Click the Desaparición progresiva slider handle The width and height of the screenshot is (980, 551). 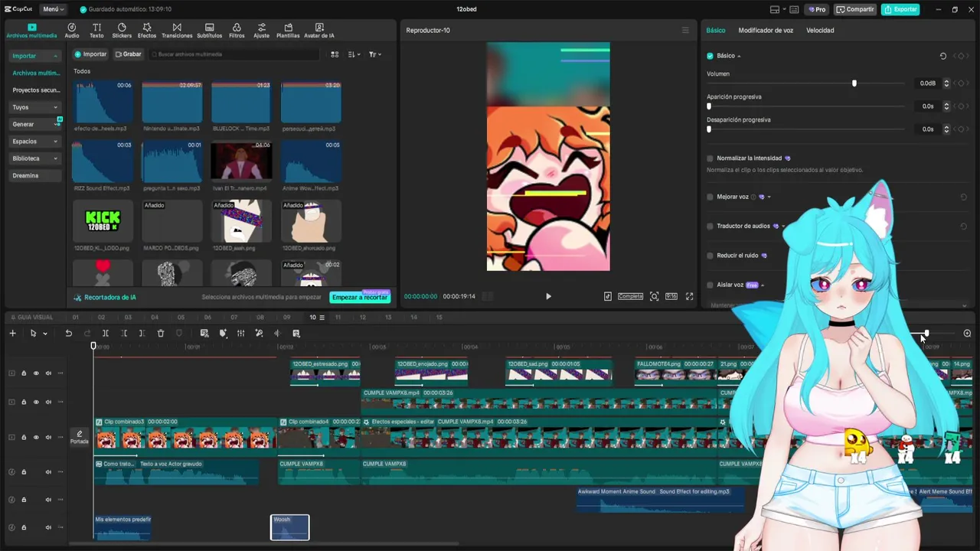[x=709, y=129]
